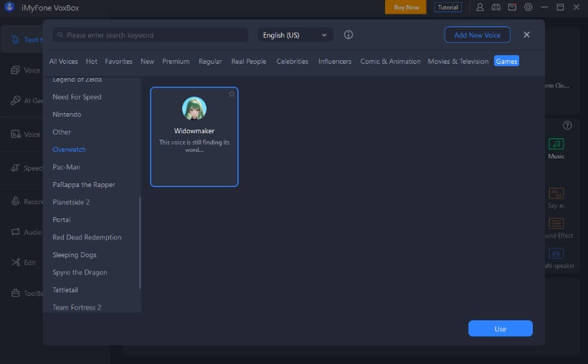Switch to the Favorites tab

pos(118,61)
